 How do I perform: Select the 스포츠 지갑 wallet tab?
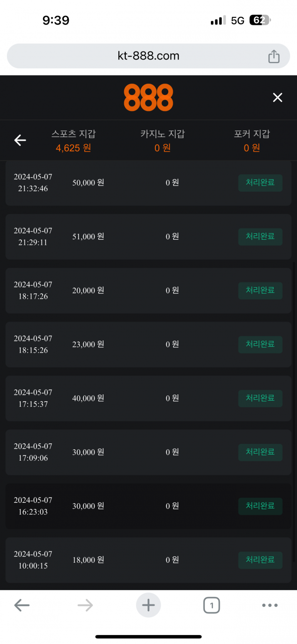[73, 141]
